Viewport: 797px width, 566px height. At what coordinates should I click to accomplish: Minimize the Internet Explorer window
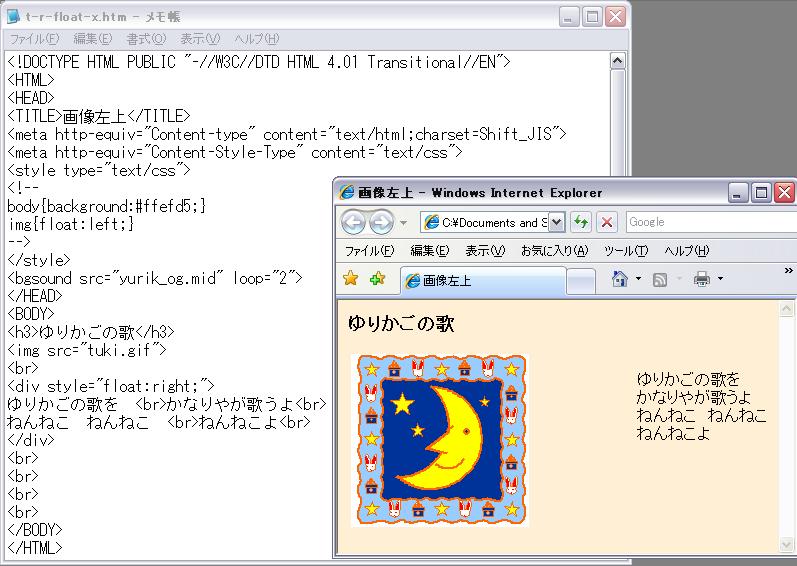tap(738, 193)
